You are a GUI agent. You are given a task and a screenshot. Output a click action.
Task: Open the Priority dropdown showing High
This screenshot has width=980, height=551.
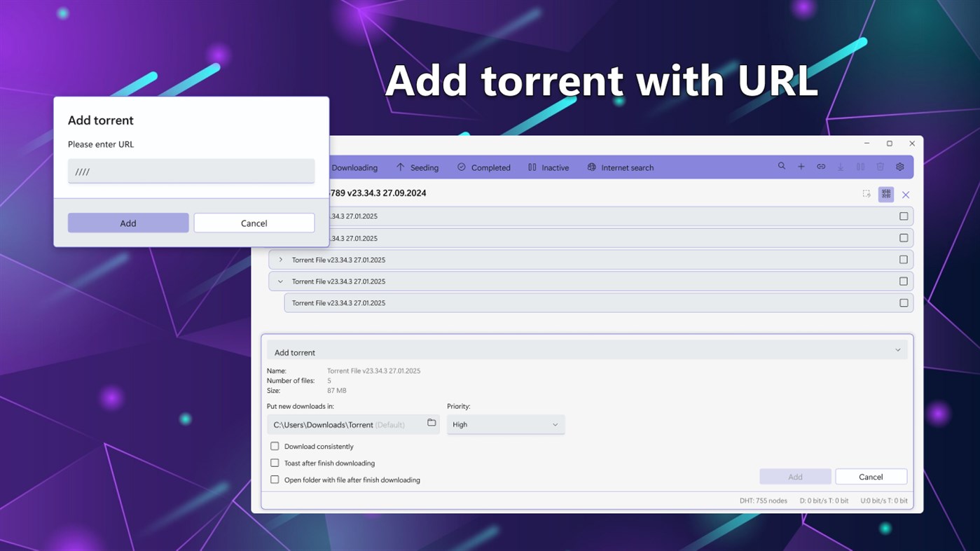coord(505,424)
